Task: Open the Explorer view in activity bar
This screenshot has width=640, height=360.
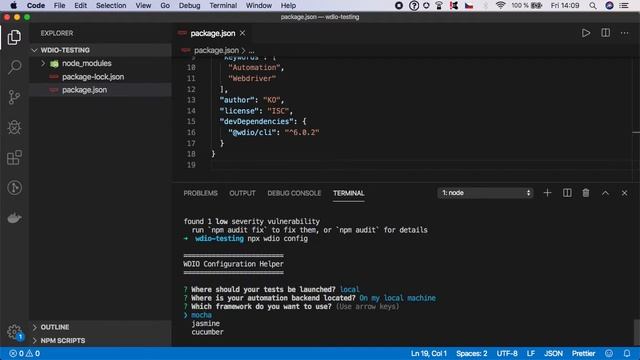Action: [x=14, y=37]
